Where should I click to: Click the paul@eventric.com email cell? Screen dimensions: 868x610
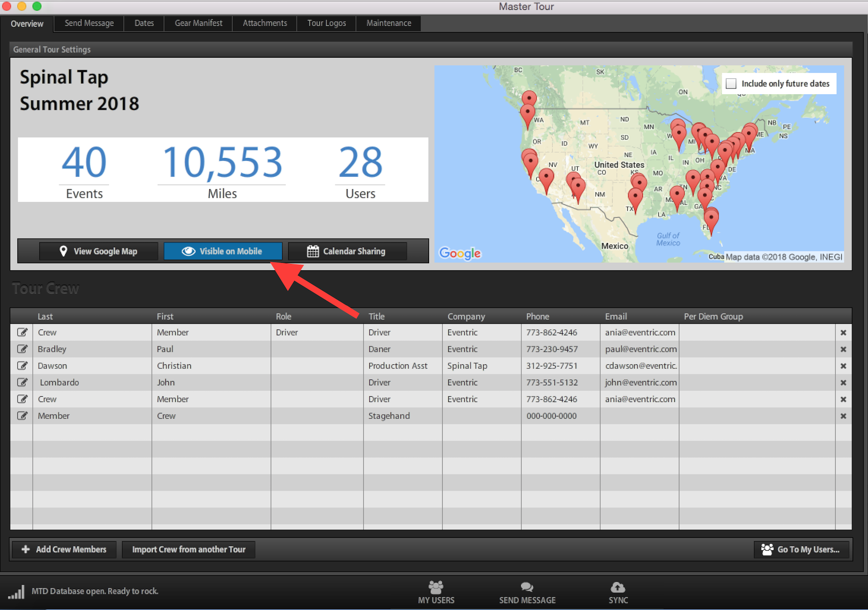point(640,349)
